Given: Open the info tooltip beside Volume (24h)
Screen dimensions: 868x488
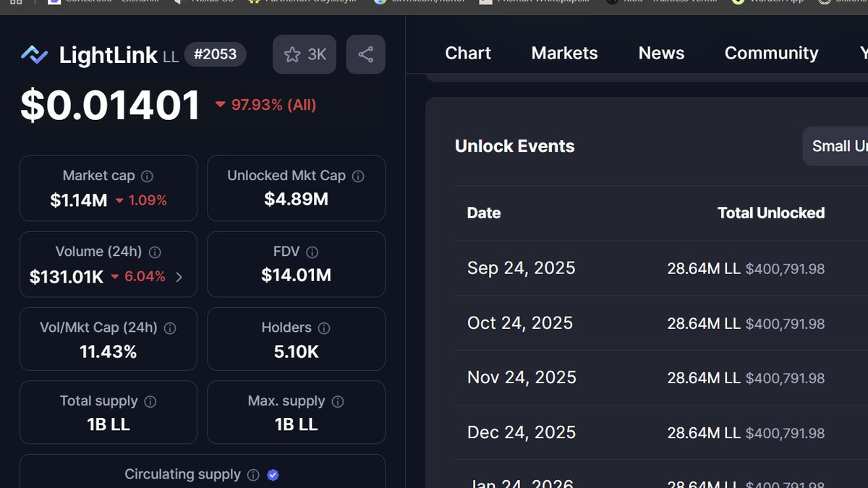Looking at the screenshot, I should [155, 252].
